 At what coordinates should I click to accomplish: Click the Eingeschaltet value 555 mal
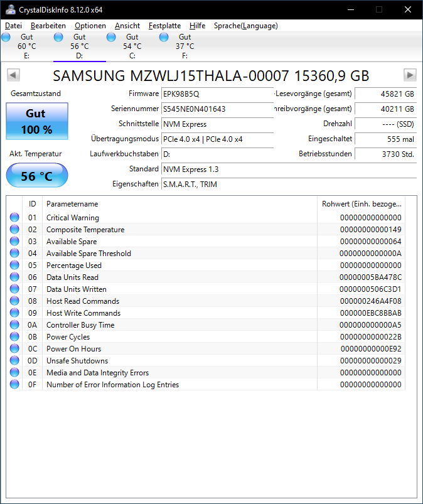pyautogui.click(x=385, y=139)
